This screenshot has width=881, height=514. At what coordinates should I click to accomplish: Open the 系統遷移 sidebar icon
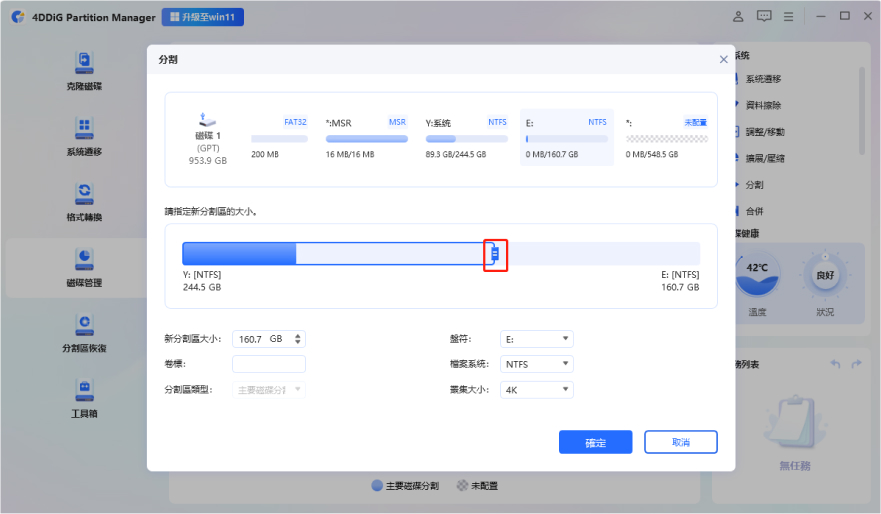pyautogui.click(x=84, y=129)
